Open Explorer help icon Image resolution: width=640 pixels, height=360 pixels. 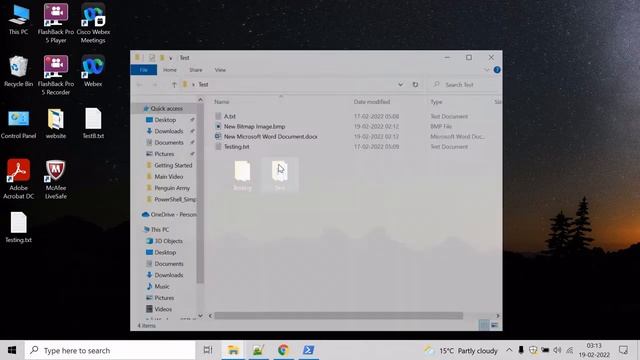point(497,70)
